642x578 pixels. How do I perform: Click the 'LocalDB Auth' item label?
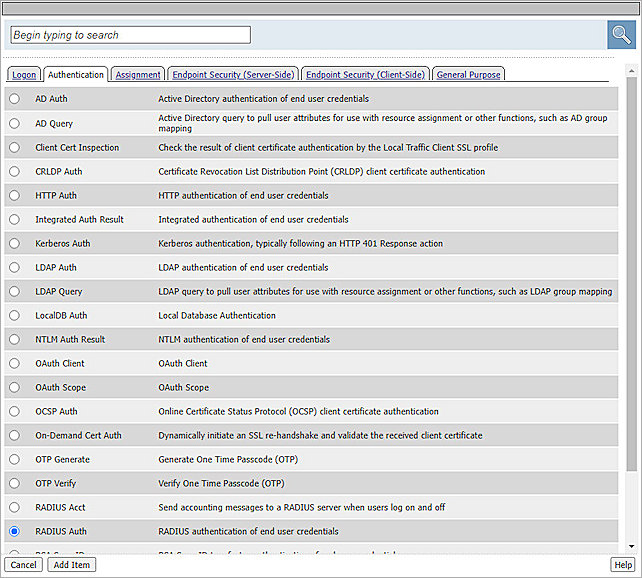61,315
